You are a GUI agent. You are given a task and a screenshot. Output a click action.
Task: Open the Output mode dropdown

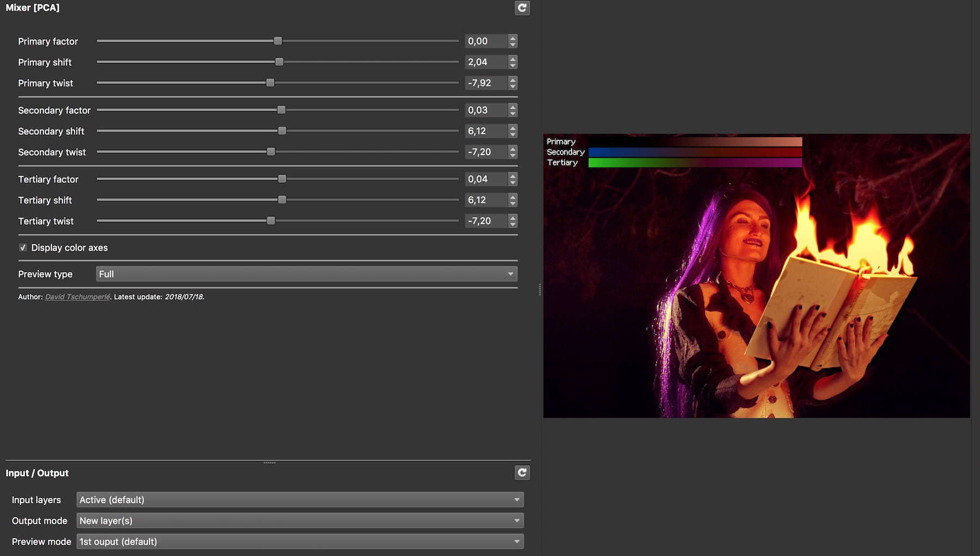coord(299,521)
